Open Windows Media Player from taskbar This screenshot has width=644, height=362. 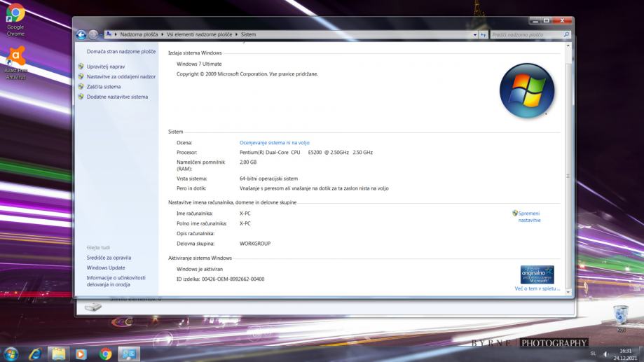tap(81, 354)
